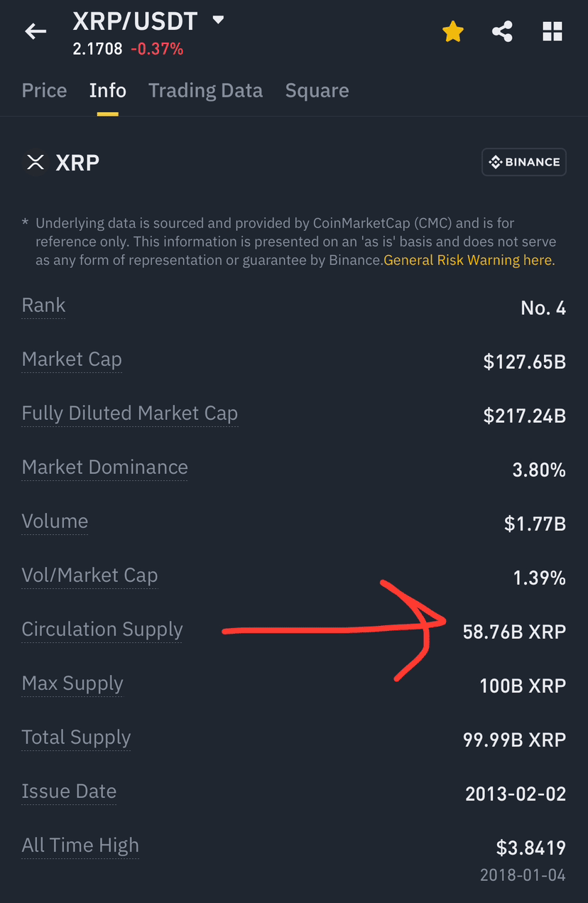This screenshot has height=903, width=588.
Task: Click the Max Supply label
Action: [x=72, y=683]
